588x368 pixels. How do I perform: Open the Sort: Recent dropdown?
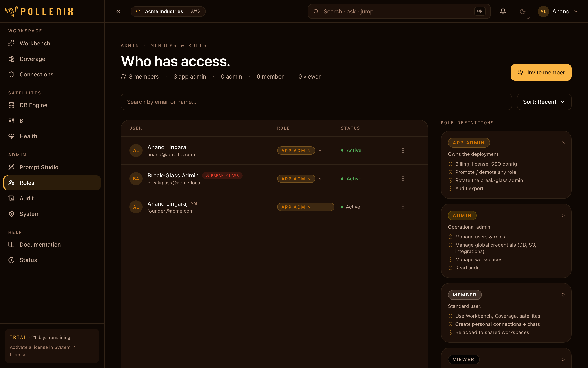click(x=544, y=102)
